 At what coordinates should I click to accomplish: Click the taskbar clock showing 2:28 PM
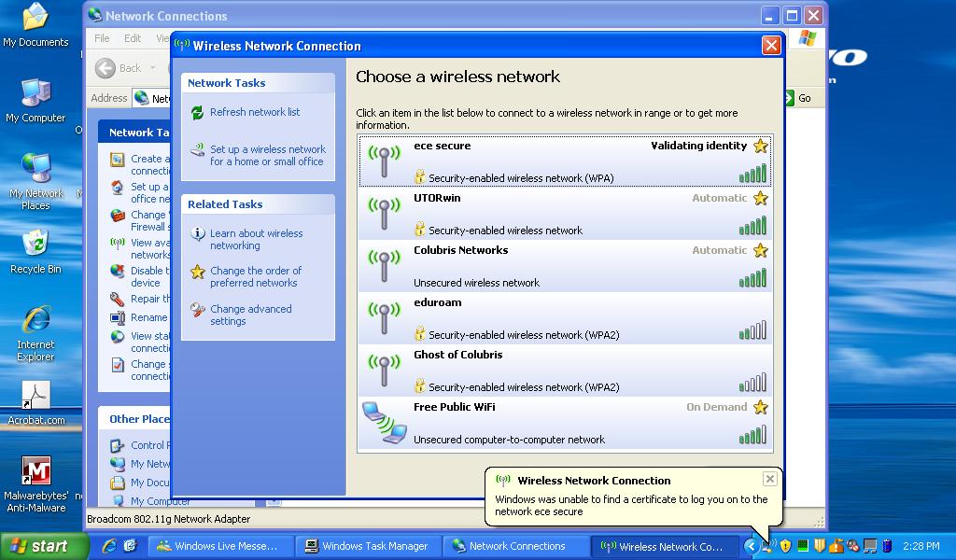(x=921, y=546)
